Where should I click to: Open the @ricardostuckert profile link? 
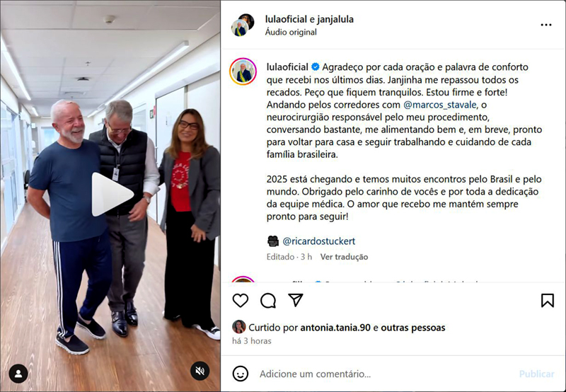coord(319,241)
